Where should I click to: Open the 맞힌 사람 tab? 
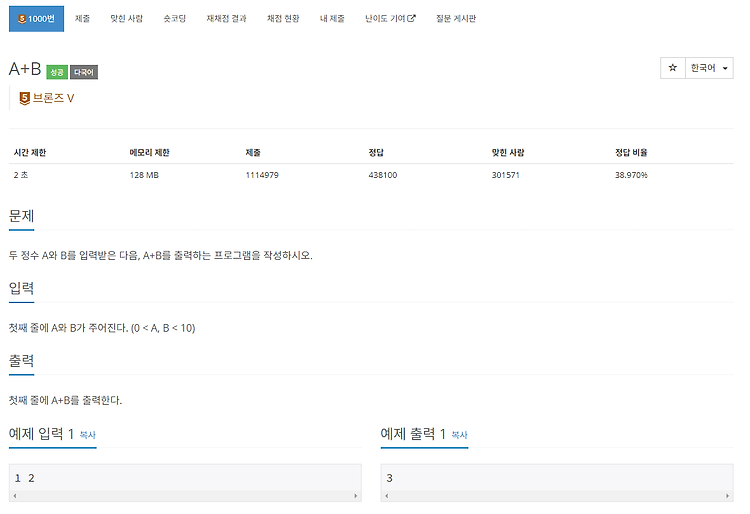[127, 19]
